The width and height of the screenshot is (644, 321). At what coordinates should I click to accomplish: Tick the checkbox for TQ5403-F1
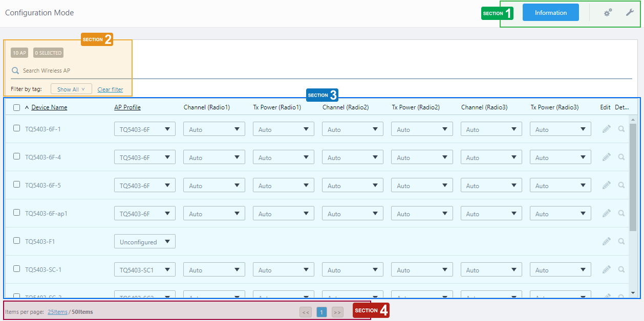(x=17, y=241)
